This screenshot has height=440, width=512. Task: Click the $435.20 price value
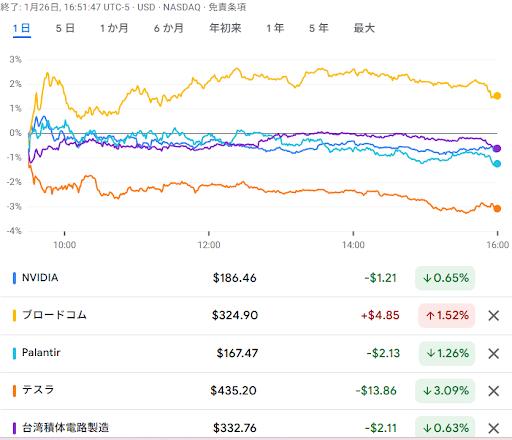point(233,391)
